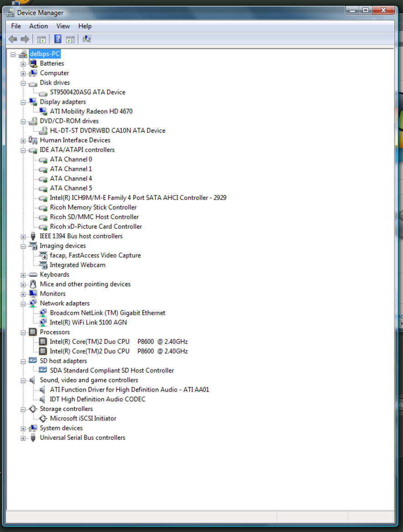Select the Batteries category icon

tap(33, 64)
